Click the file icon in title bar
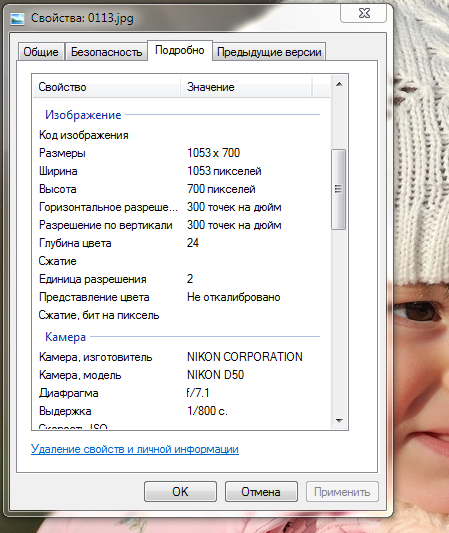449x533 pixels. 17,19
